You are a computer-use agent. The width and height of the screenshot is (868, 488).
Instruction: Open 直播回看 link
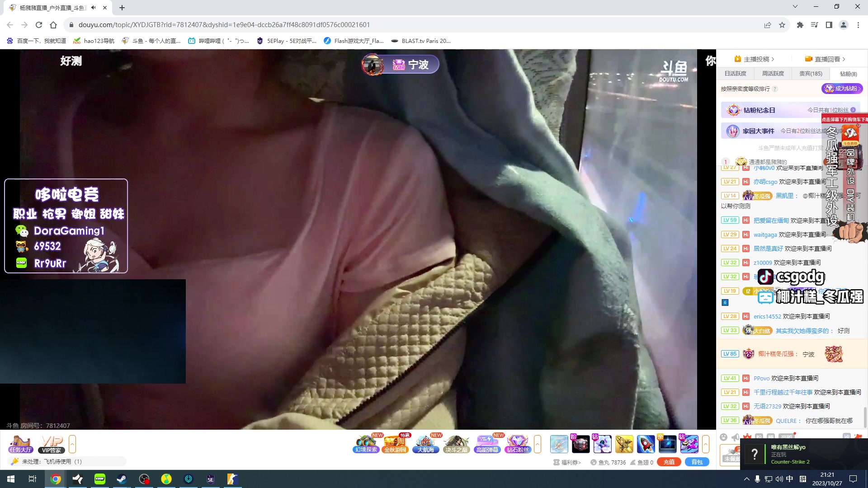point(825,59)
